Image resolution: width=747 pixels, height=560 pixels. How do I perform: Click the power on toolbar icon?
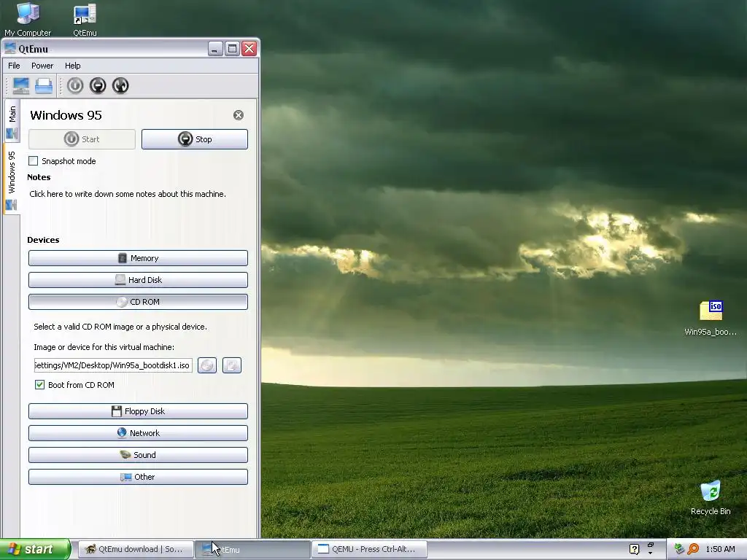(x=75, y=86)
